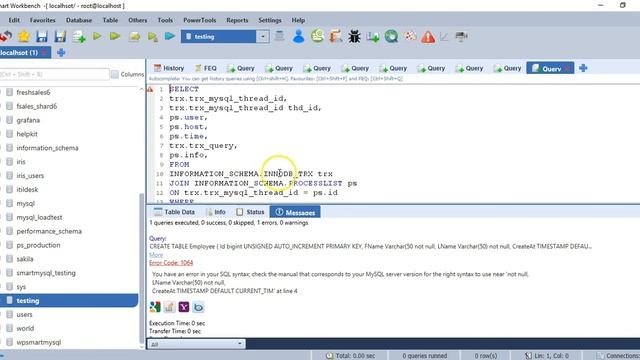Open the Reports menu
The width and height of the screenshot is (640, 360).
pos(237,20)
